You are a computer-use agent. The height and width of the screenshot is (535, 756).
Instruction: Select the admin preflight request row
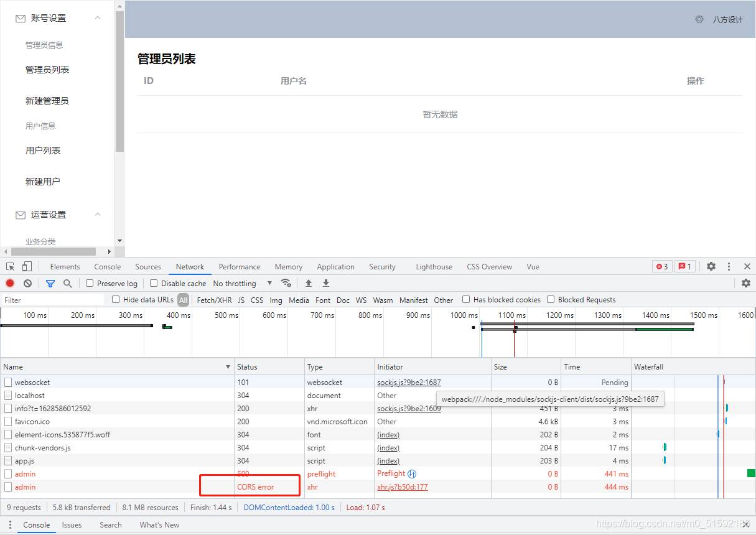[378, 474]
